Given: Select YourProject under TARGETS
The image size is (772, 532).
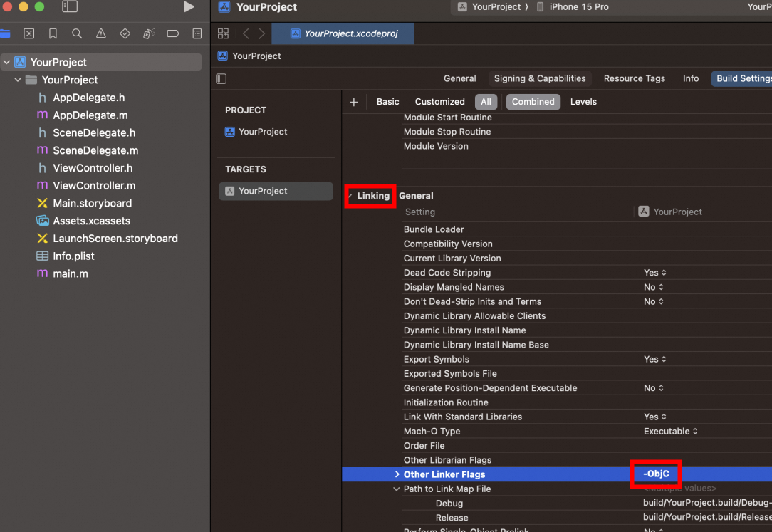Looking at the screenshot, I should [x=276, y=191].
